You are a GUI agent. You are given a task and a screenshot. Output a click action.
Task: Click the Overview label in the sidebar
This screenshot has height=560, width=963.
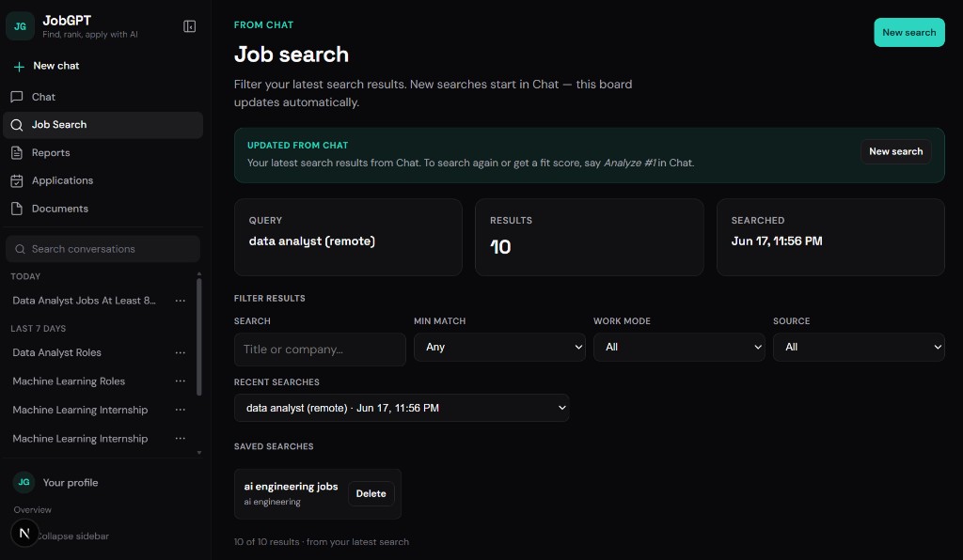[x=33, y=509]
